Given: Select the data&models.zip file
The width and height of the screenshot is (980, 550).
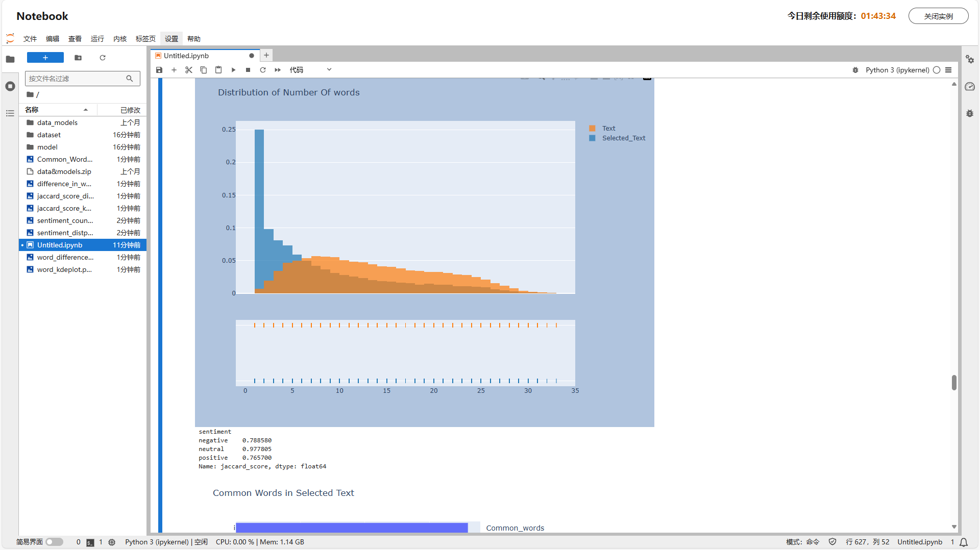Looking at the screenshot, I should point(83,171).
